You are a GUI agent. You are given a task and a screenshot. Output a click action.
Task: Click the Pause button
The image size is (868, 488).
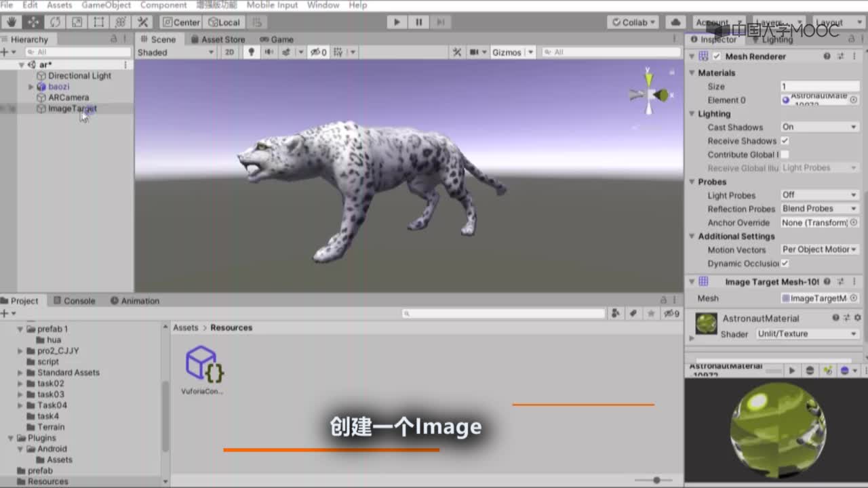(418, 22)
